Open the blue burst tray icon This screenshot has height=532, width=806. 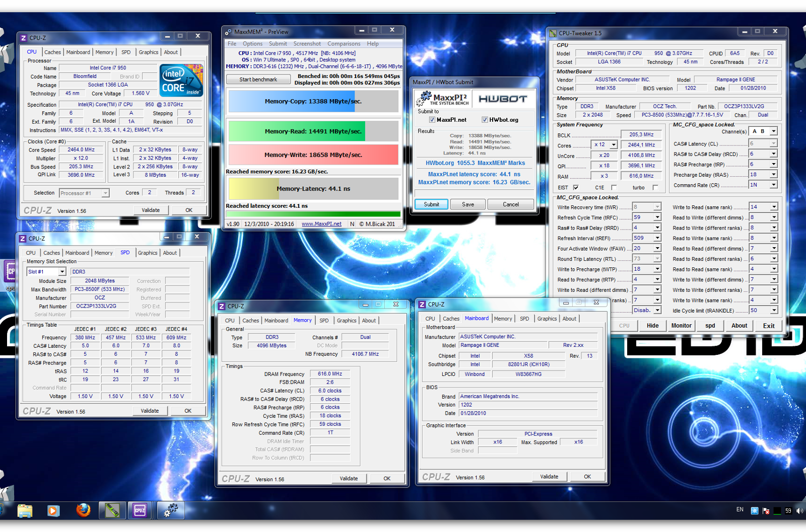click(x=755, y=510)
